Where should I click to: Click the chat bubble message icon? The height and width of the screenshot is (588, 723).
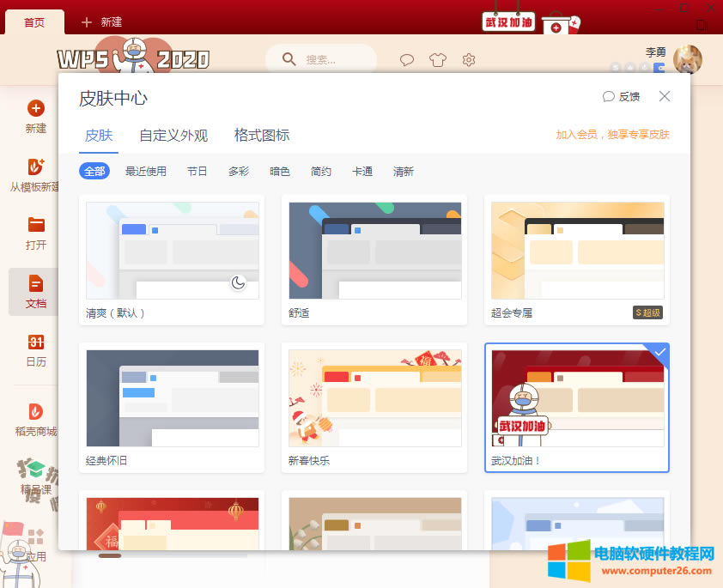(406, 60)
